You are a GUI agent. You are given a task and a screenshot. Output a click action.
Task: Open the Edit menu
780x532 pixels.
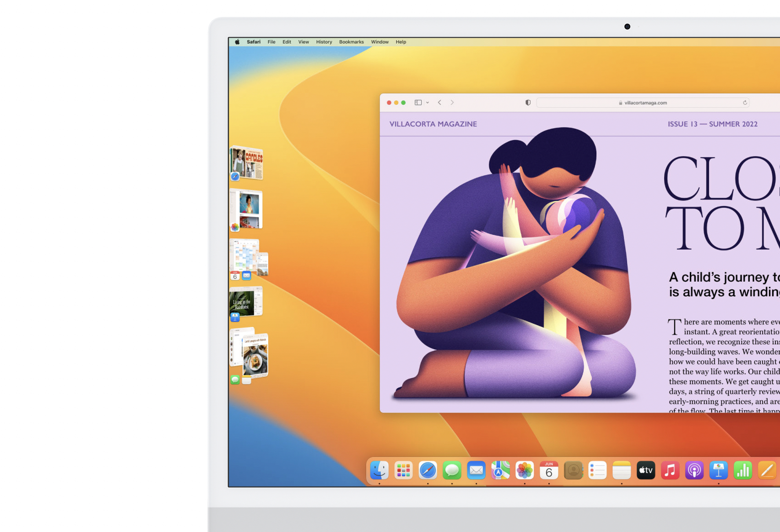point(287,42)
